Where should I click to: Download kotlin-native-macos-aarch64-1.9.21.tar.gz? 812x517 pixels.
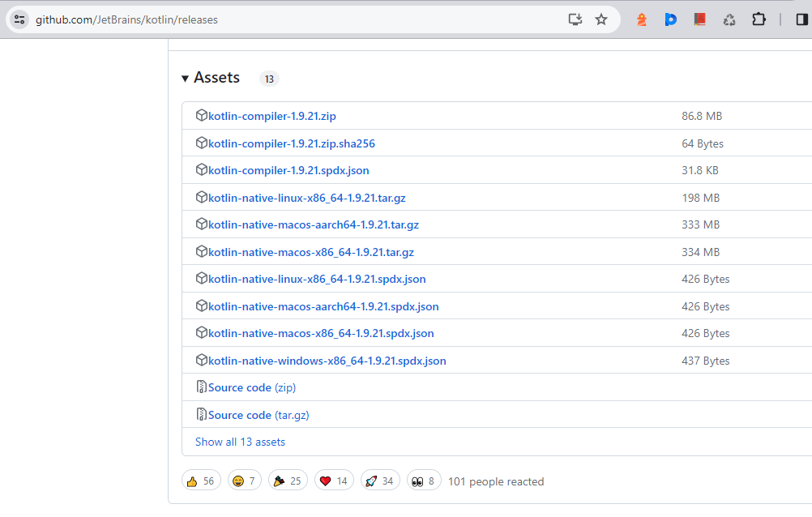click(314, 224)
